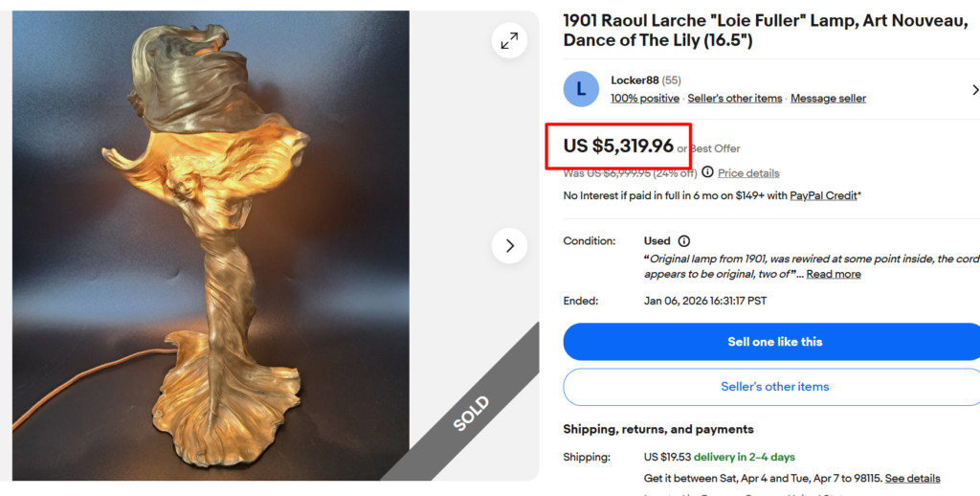The image size is (980, 496).
Task: Expand the condition description via Read more
Action: coord(833,274)
